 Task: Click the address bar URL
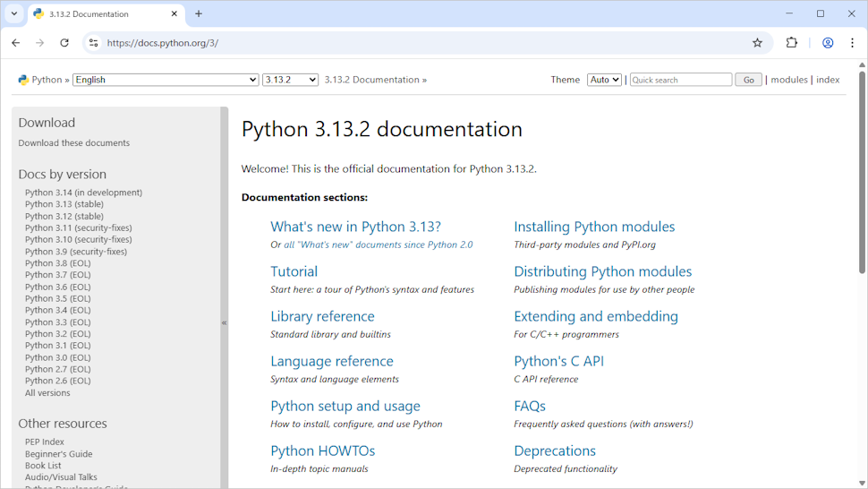click(163, 43)
